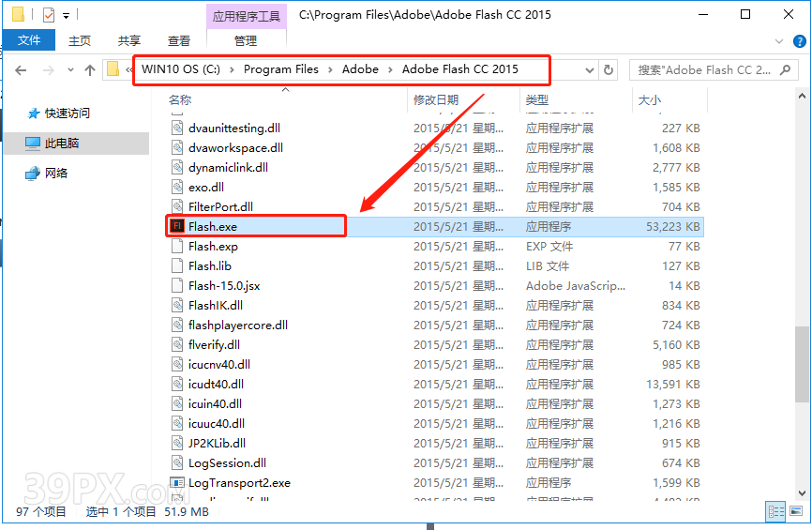Select the LogSession.dll file name
Viewport: 812px width, 530px height.
click(x=227, y=462)
